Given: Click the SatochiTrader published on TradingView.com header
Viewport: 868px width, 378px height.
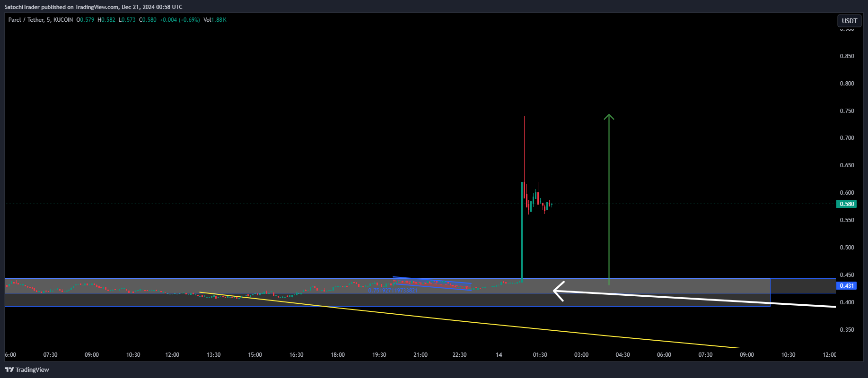Looking at the screenshot, I should point(93,7).
